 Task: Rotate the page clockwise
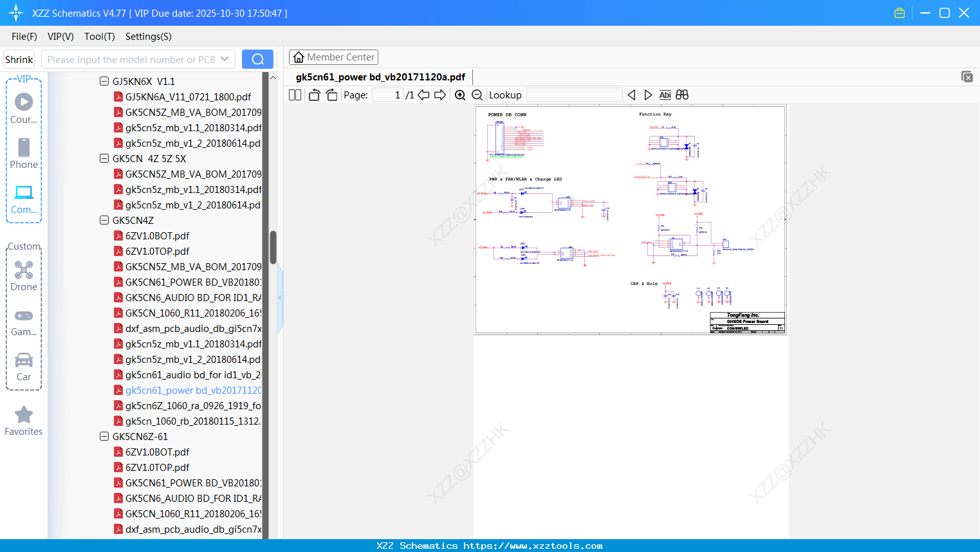point(331,95)
